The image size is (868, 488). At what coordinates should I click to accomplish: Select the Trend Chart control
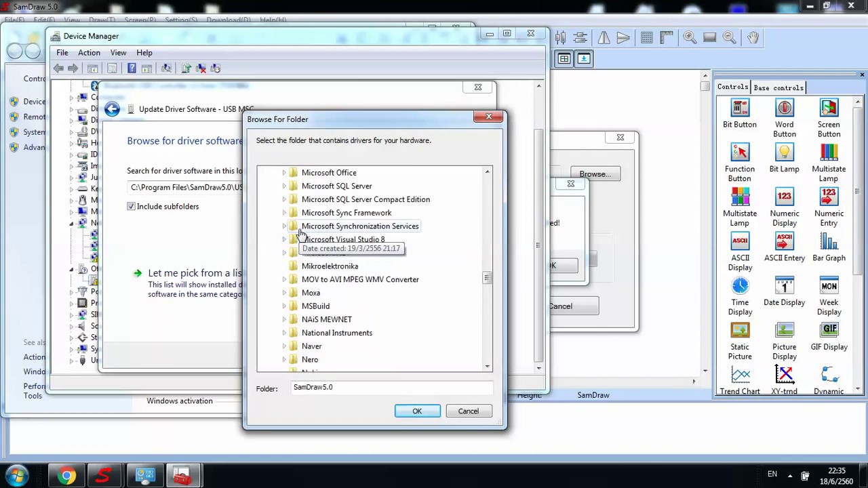click(x=740, y=381)
